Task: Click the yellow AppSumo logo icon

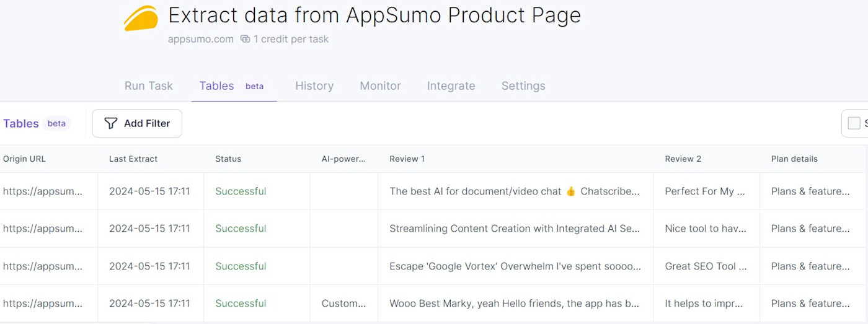Action: [x=141, y=18]
